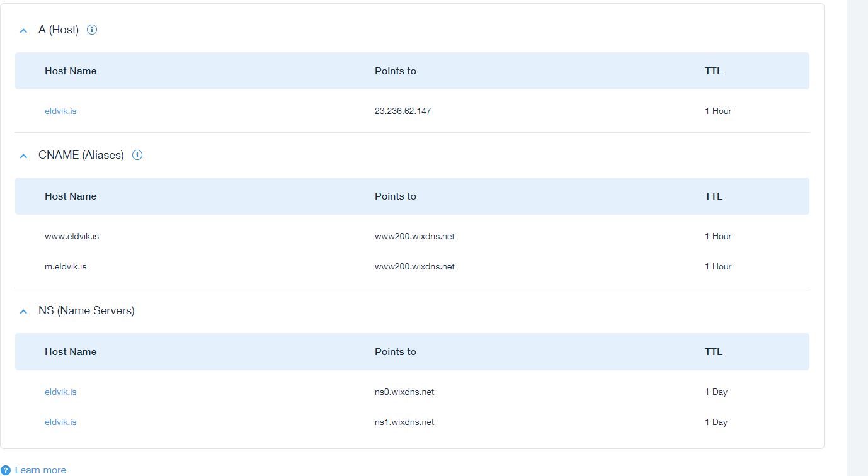Click the ns1.wixdns.net name server value

(404, 422)
